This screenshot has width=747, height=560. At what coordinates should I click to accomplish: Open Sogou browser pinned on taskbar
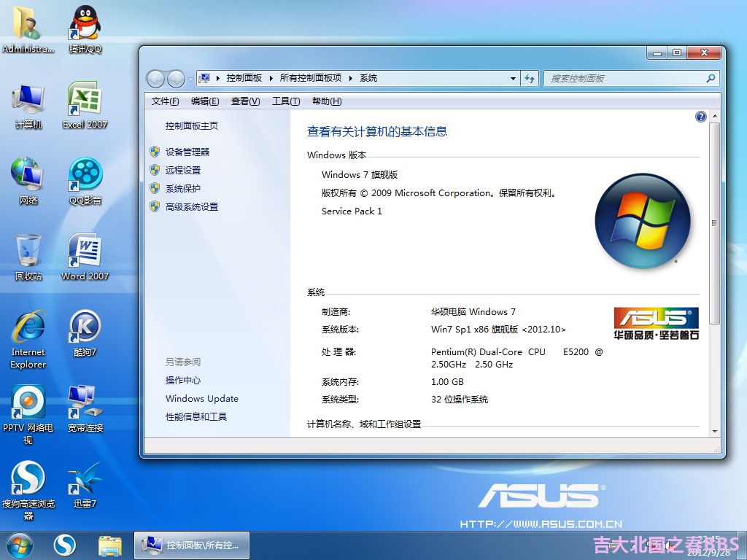point(65,545)
